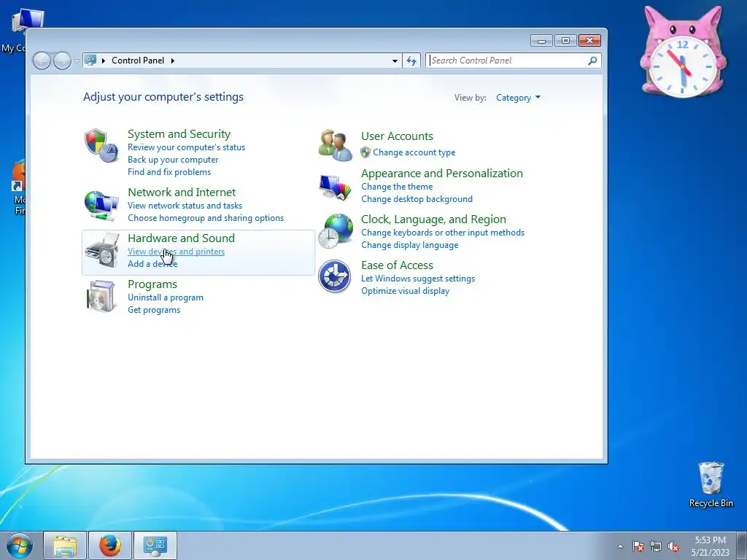
Task: Launch Firefox from the taskbar
Action: coord(110,545)
